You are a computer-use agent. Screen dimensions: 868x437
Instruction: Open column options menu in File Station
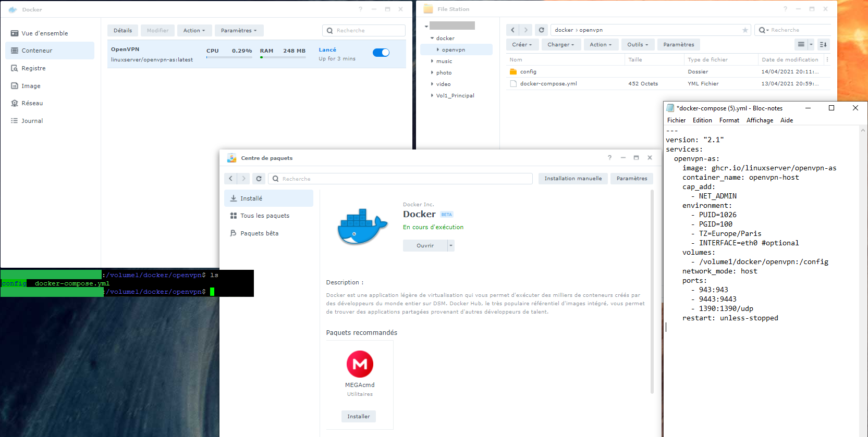[827, 60]
